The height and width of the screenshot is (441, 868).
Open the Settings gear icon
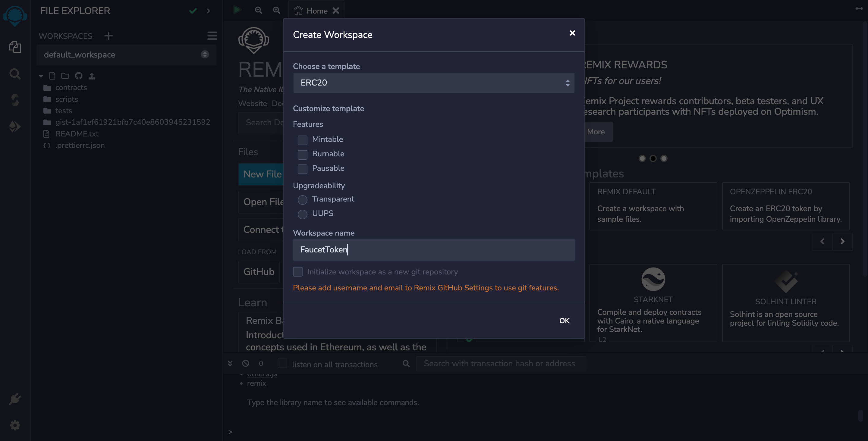tap(15, 425)
